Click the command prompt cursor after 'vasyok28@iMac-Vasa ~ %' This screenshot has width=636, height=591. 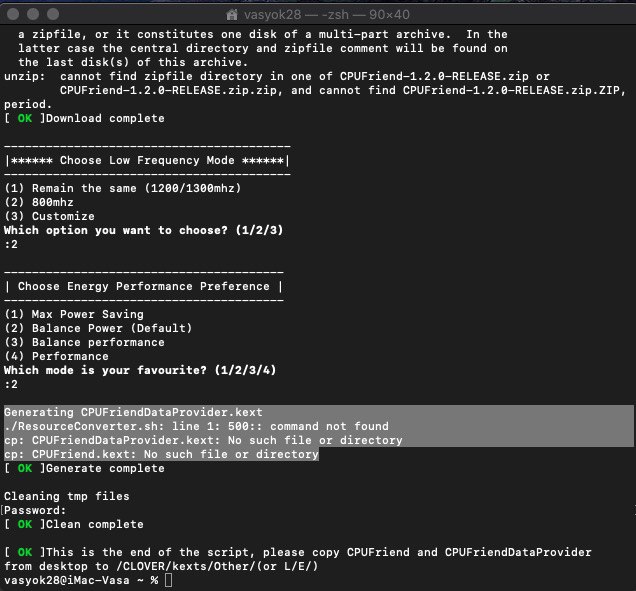169,580
